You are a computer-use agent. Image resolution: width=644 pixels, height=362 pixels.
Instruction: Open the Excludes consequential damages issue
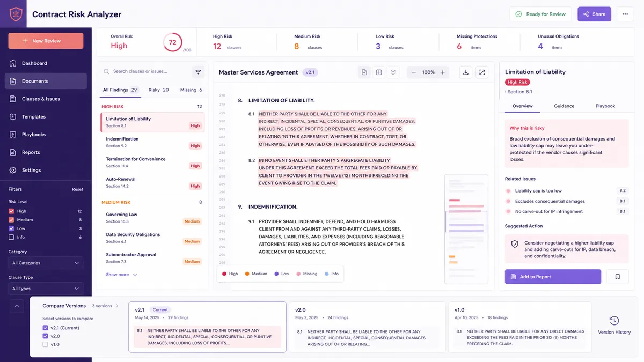(567, 201)
